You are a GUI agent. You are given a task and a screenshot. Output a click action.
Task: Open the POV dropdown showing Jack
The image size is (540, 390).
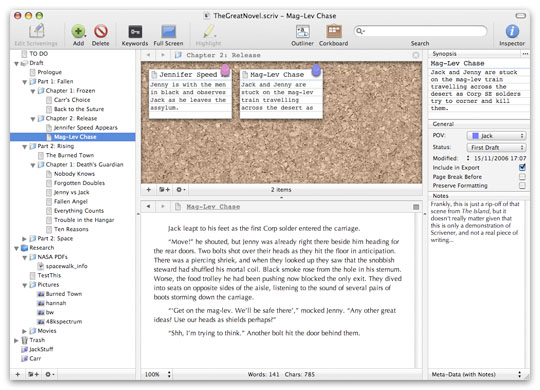pyautogui.click(x=497, y=136)
